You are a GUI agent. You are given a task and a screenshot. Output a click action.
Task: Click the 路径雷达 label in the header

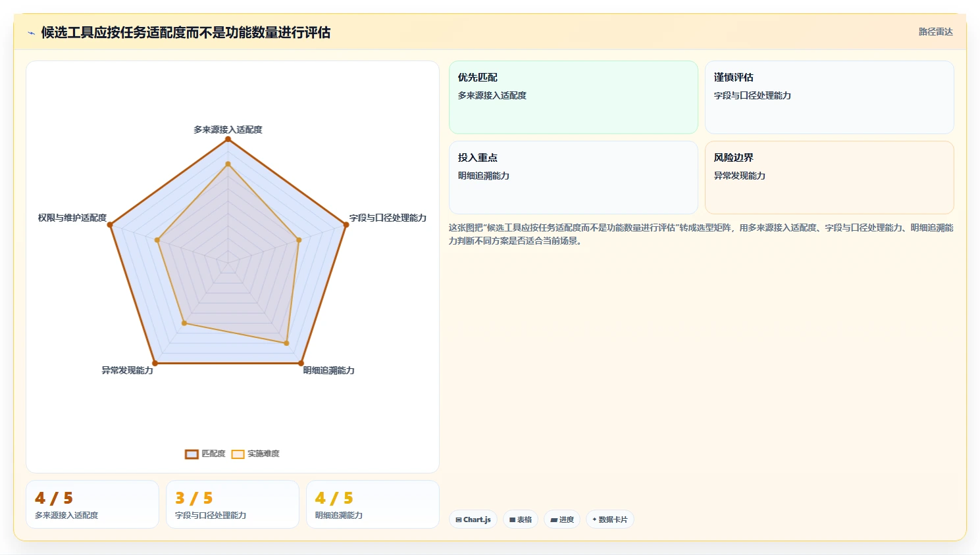pos(935,32)
